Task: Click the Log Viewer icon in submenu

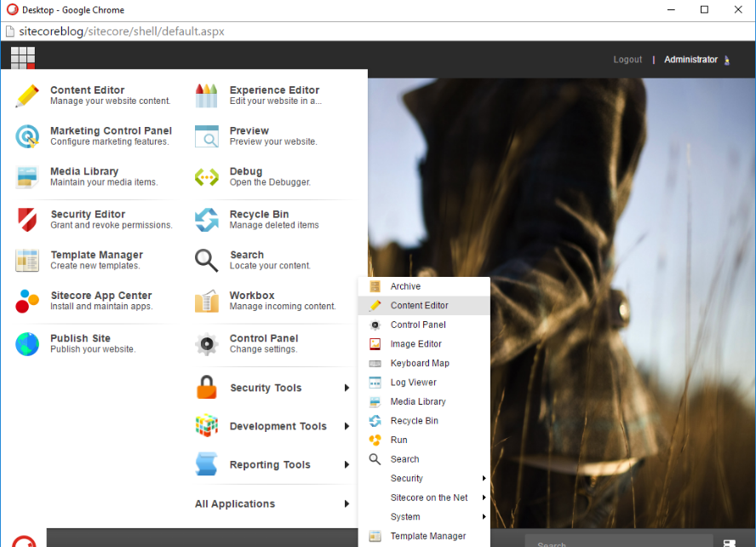Action: 375,383
